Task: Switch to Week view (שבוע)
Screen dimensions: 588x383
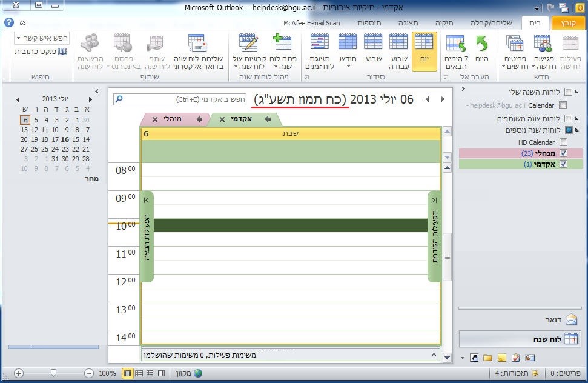Action: (x=374, y=48)
